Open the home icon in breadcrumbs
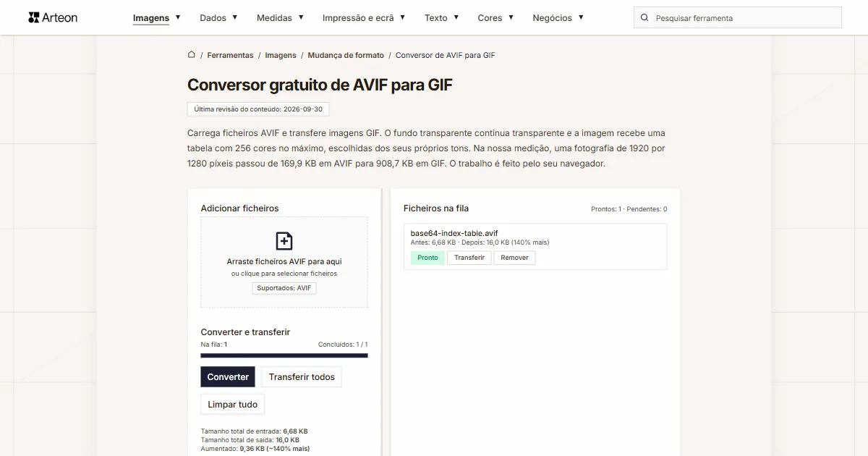Viewport: 868px width, 456px height. click(192, 55)
